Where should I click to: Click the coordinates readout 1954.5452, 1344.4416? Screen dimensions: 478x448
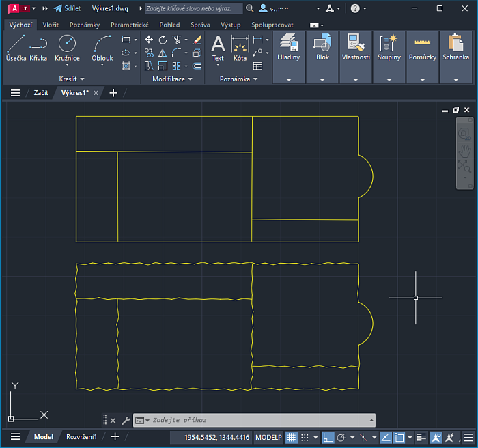pos(216,438)
